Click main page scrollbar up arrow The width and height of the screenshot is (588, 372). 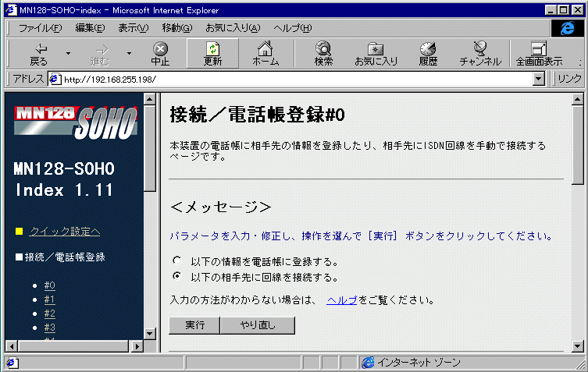(x=578, y=99)
